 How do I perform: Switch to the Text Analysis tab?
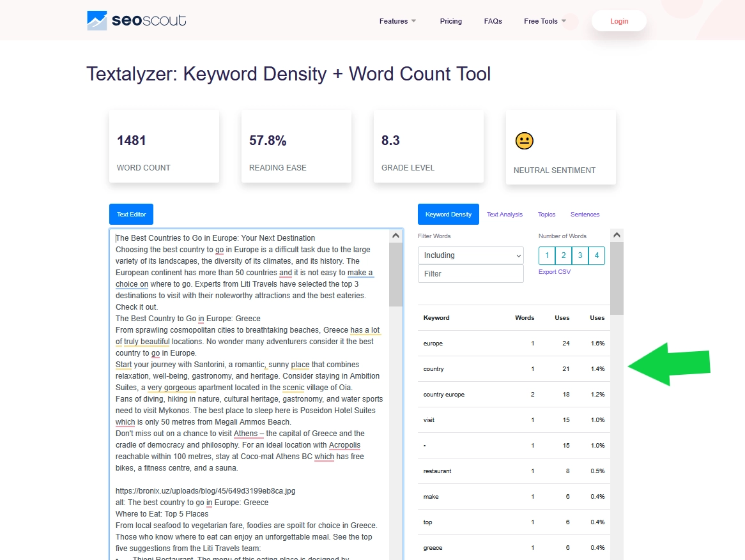pos(504,214)
